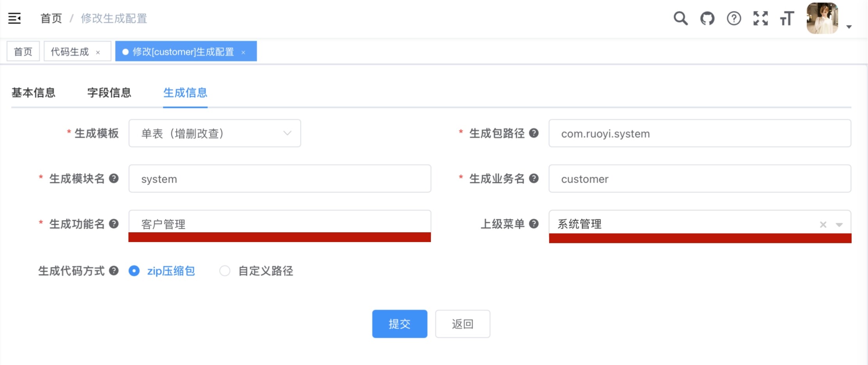868x365 pixels.
Task: Click the help question mark icon
Action: [734, 18]
